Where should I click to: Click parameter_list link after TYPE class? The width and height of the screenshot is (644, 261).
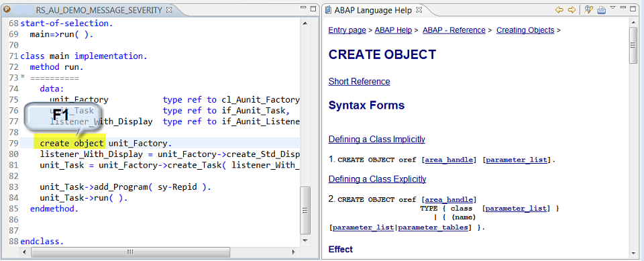[x=517, y=209]
